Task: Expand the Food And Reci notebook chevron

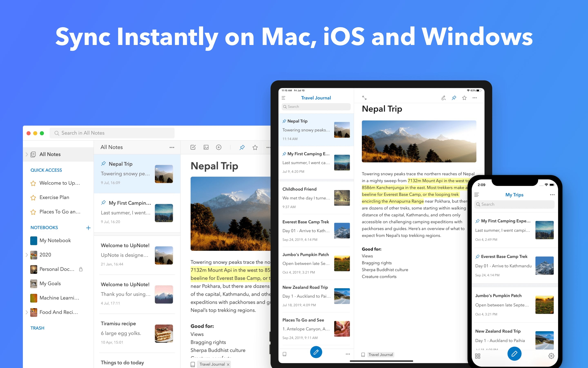Action: coord(27,312)
